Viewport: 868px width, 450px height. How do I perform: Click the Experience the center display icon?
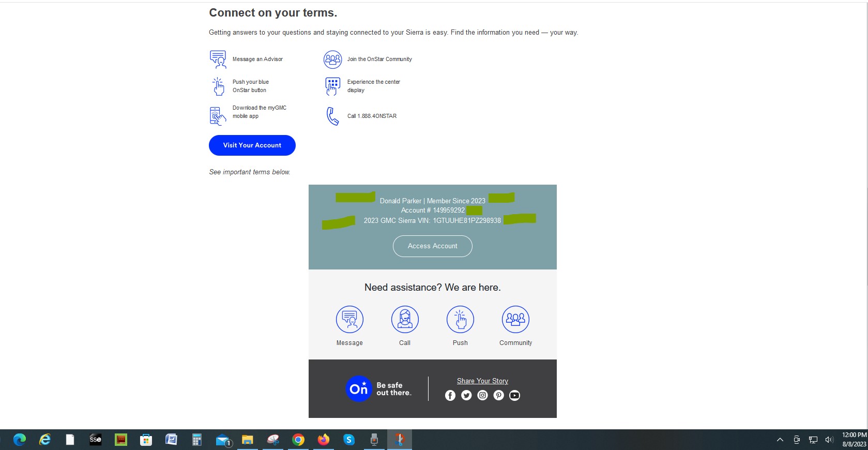coord(332,86)
